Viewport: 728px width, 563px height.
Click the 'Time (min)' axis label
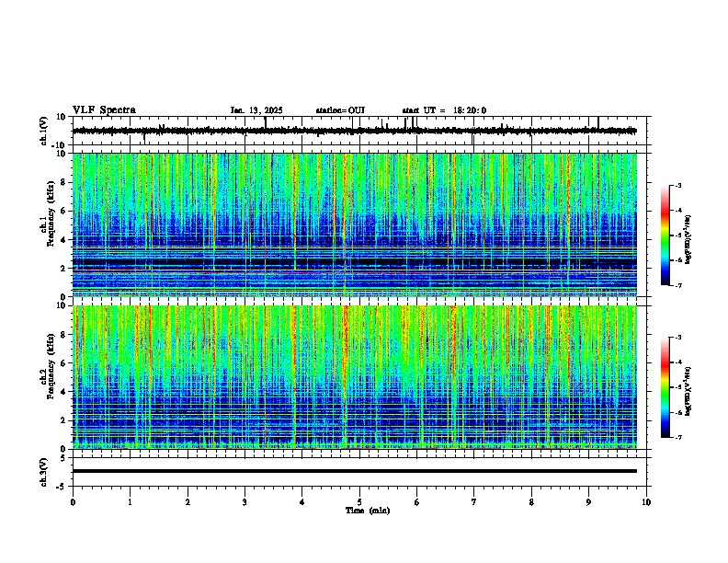tap(368, 511)
